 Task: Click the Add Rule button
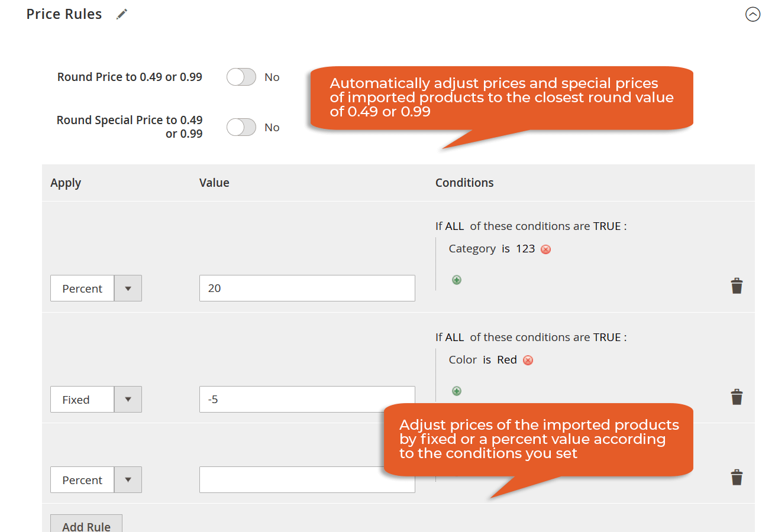86,525
